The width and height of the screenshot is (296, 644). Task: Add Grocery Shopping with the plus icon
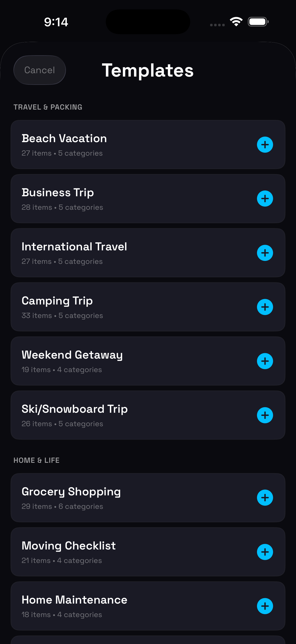tap(265, 498)
